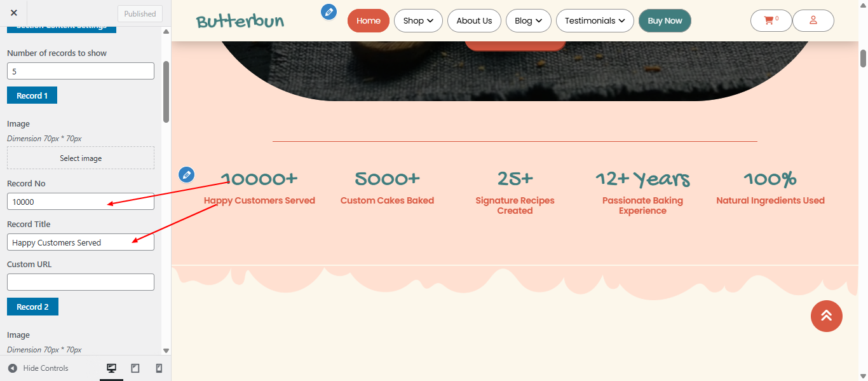
Task: Open the About Us page
Action: click(474, 20)
